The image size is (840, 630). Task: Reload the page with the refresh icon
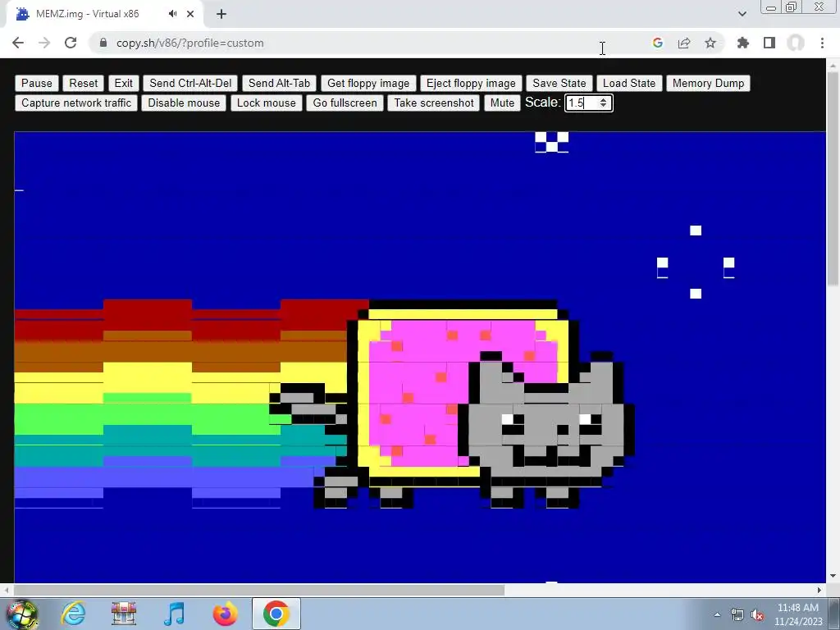pyautogui.click(x=71, y=43)
